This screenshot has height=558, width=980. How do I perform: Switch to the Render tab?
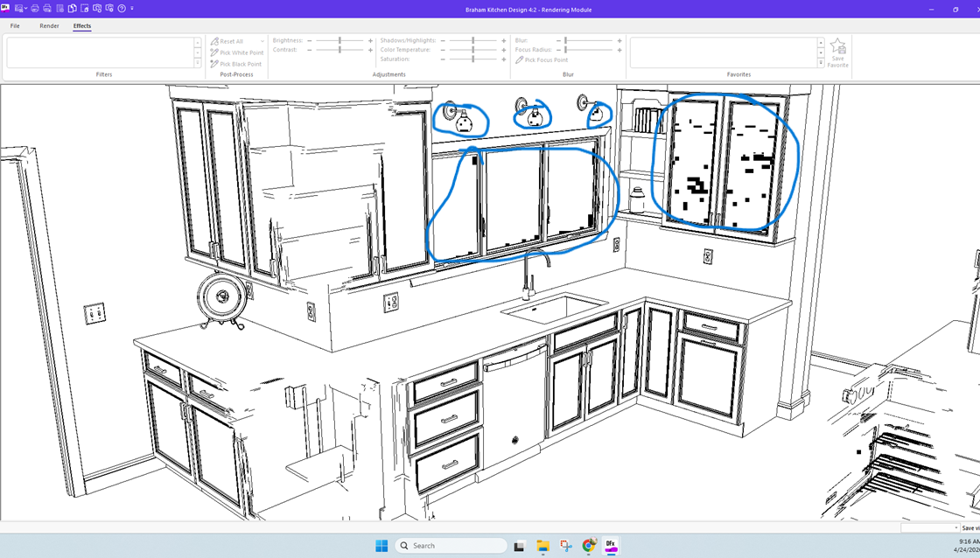click(x=49, y=26)
